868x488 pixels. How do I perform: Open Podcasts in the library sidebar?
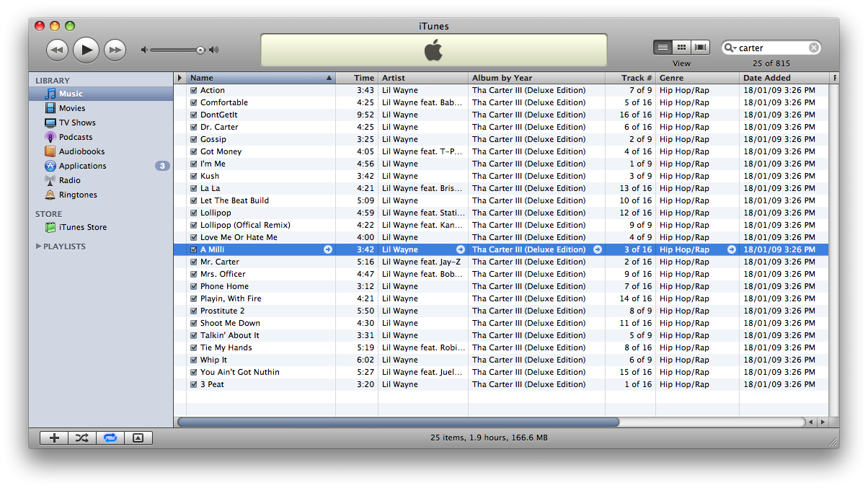click(x=75, y=137)
